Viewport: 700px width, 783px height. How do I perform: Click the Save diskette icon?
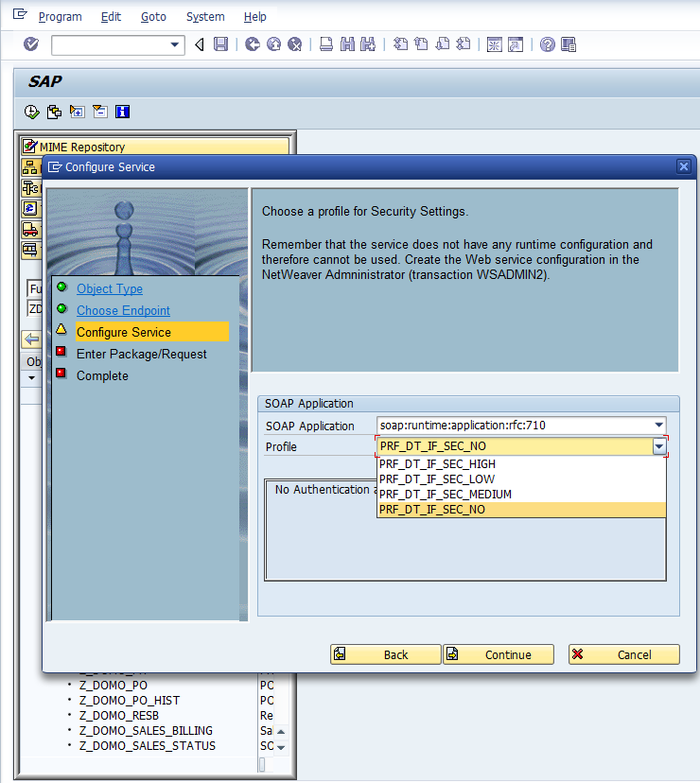point(220,44)
